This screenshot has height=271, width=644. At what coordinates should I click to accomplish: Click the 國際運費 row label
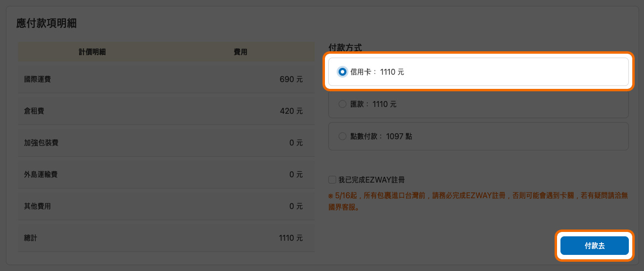[37, 79]
